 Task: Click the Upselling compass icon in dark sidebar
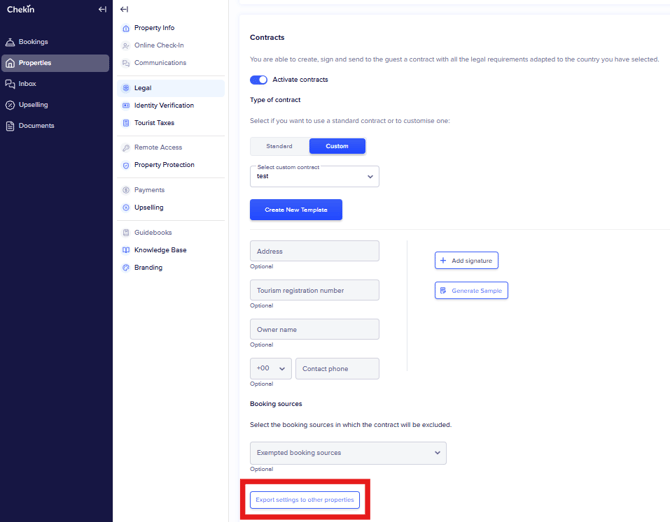(10, 105)
